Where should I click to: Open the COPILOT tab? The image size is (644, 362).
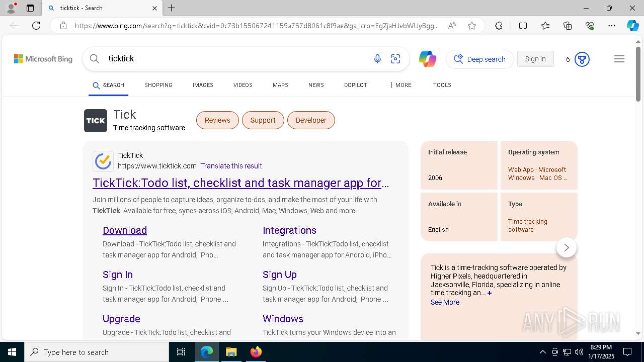click(355, 85)
